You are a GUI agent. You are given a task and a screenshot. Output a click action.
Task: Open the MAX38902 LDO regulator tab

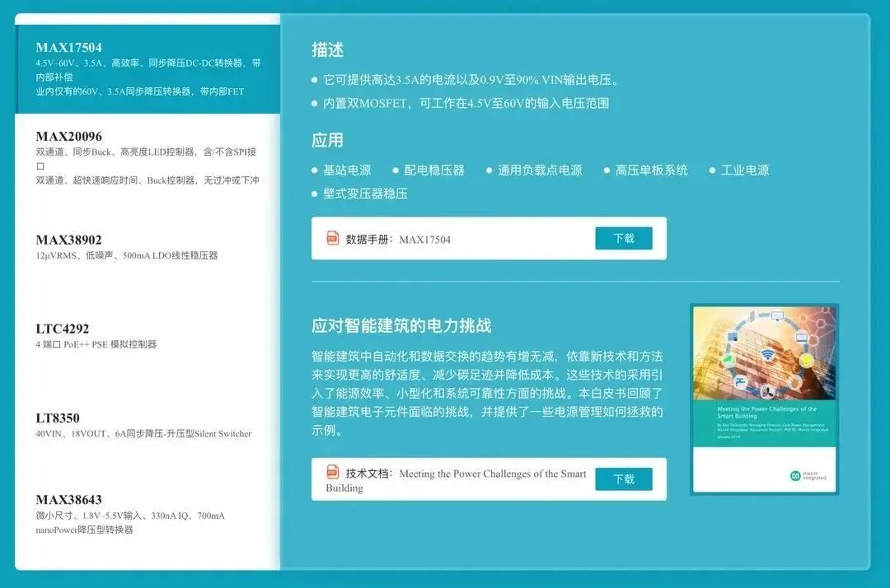(148, 247)
